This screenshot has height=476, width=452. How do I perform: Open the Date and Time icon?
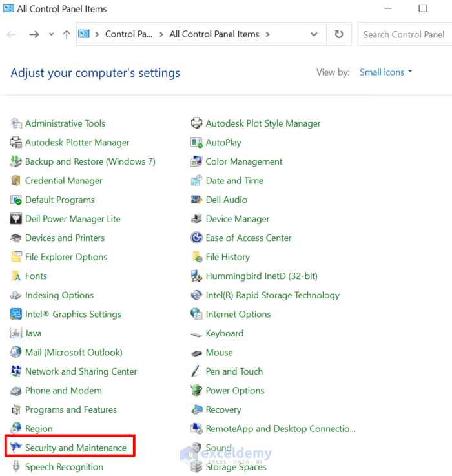point(197,181)
